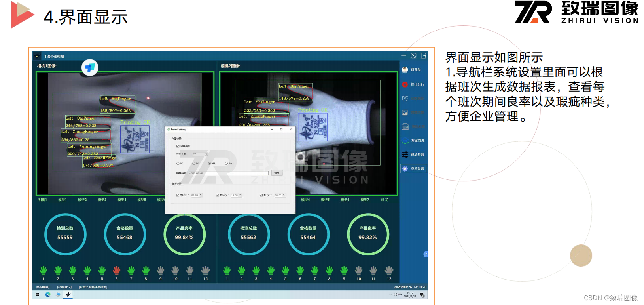Click camera 1 red glove icon number 6

coord(116,271)
